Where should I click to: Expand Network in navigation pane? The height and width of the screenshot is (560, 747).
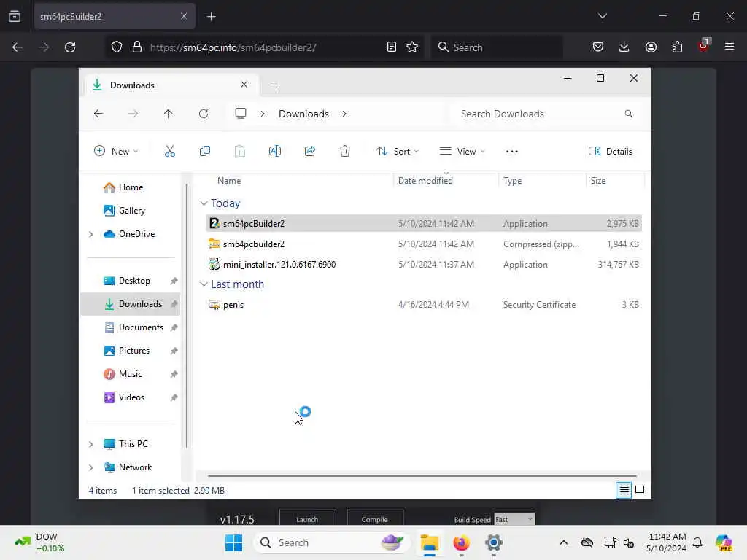point(91,467)
